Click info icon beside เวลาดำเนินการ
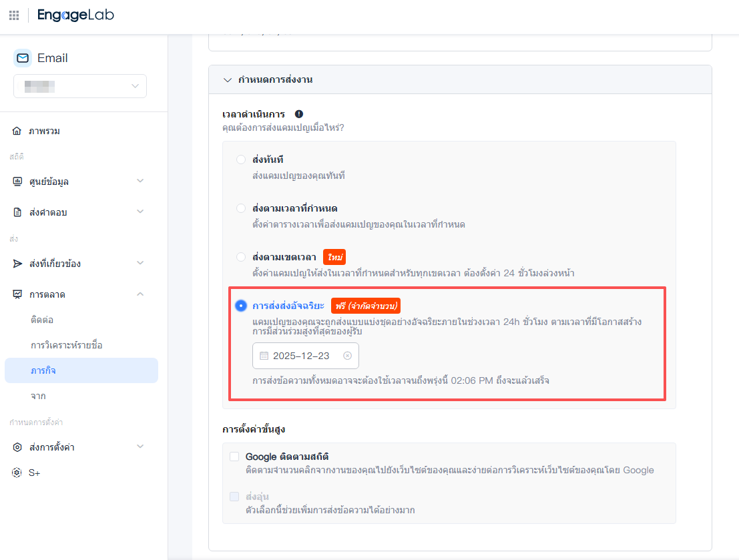The width and height of the screenshot is (739, 560). 299,114
